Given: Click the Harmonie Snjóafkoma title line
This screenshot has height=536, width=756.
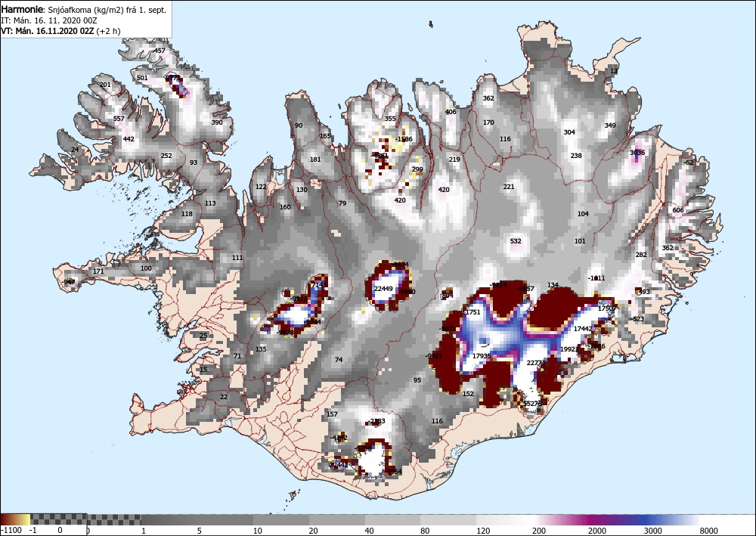Looking at the screenshot, I should click(x=84, y=10).
